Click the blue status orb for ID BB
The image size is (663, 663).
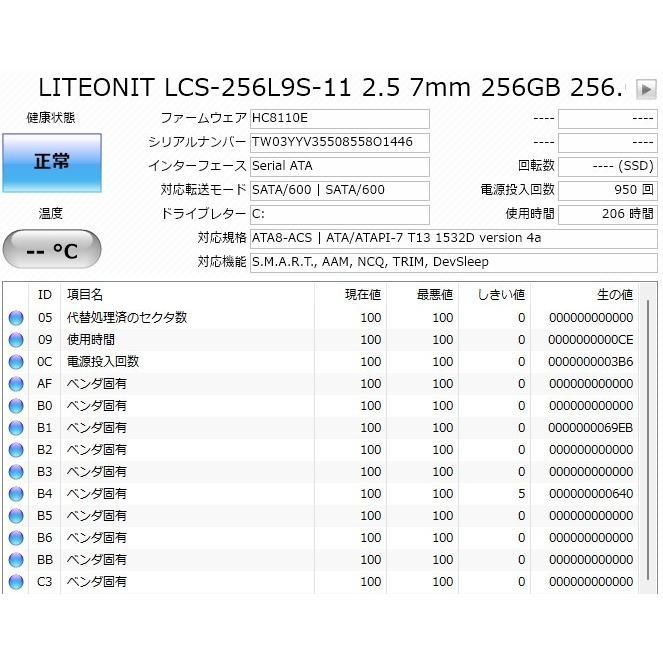tap(16, 560)
